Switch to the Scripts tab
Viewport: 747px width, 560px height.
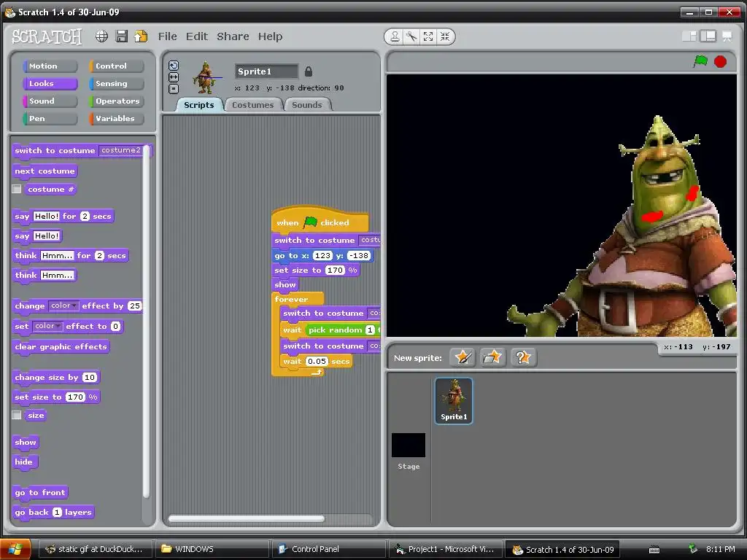(199, 105)
